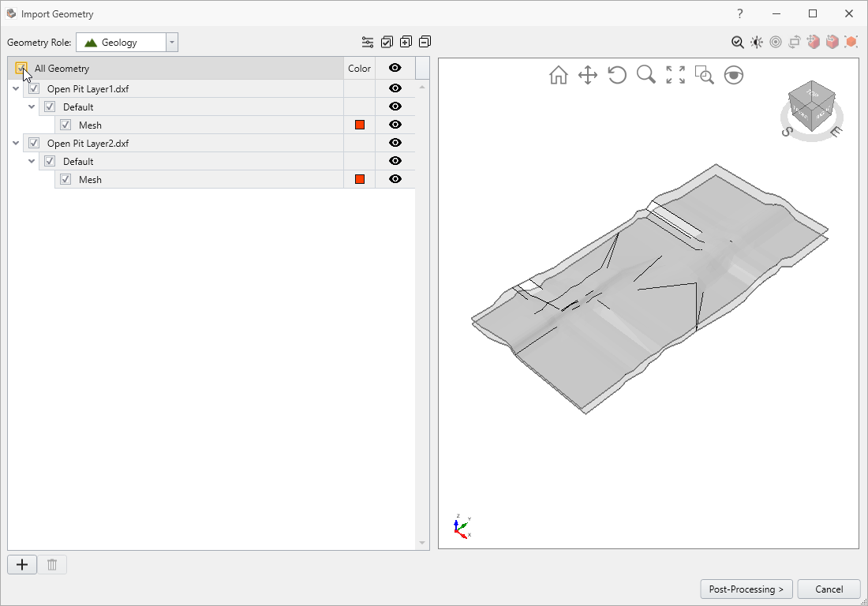Click Post-Processing > button
Viewport: 868px width, 606px height.
tap(746, 589)
